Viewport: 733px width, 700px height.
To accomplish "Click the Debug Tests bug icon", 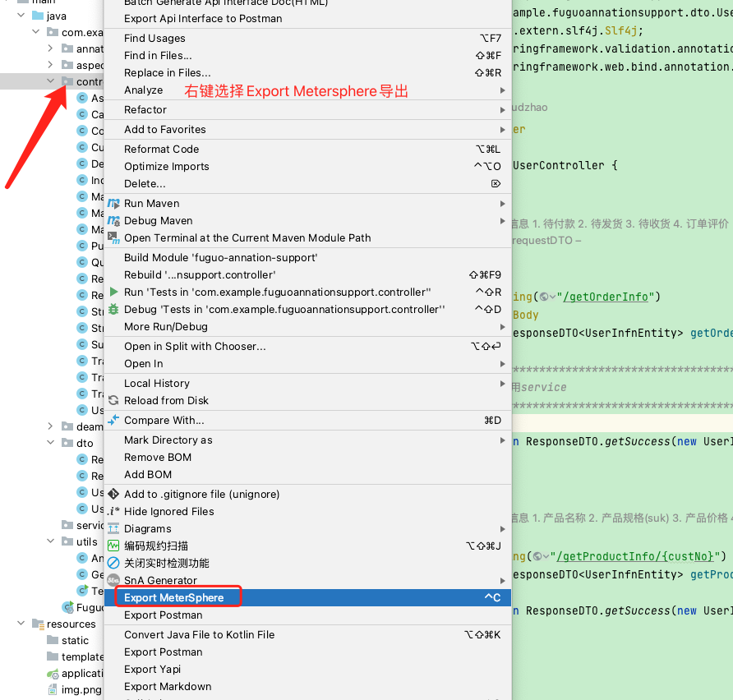I will (113, 309).
